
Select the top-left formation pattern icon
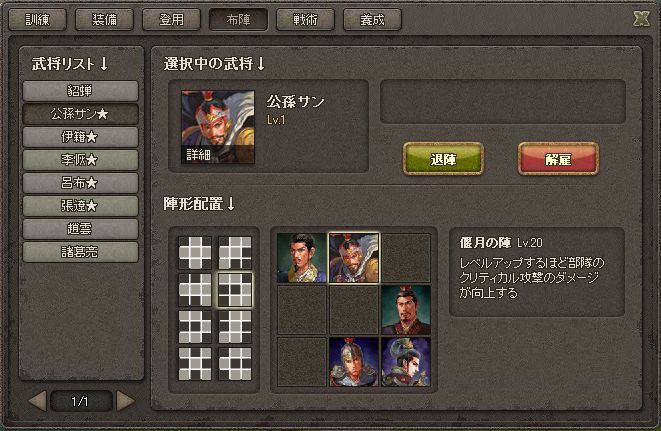click(195, 253)
